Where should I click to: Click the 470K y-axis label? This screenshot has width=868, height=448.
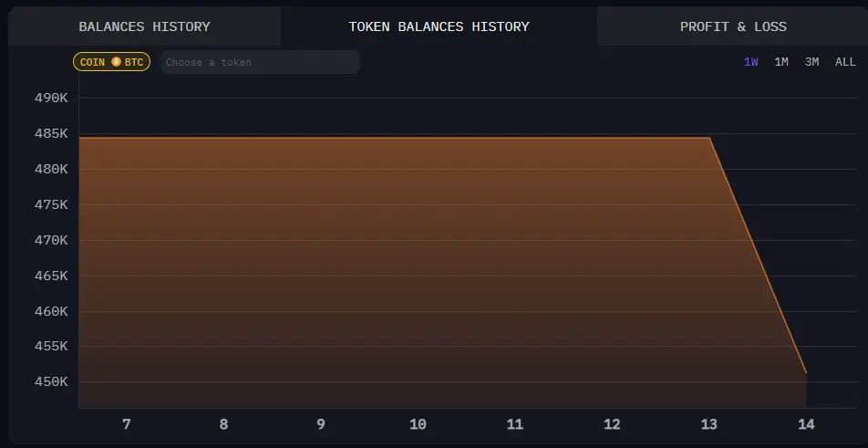tap(51, 240)
